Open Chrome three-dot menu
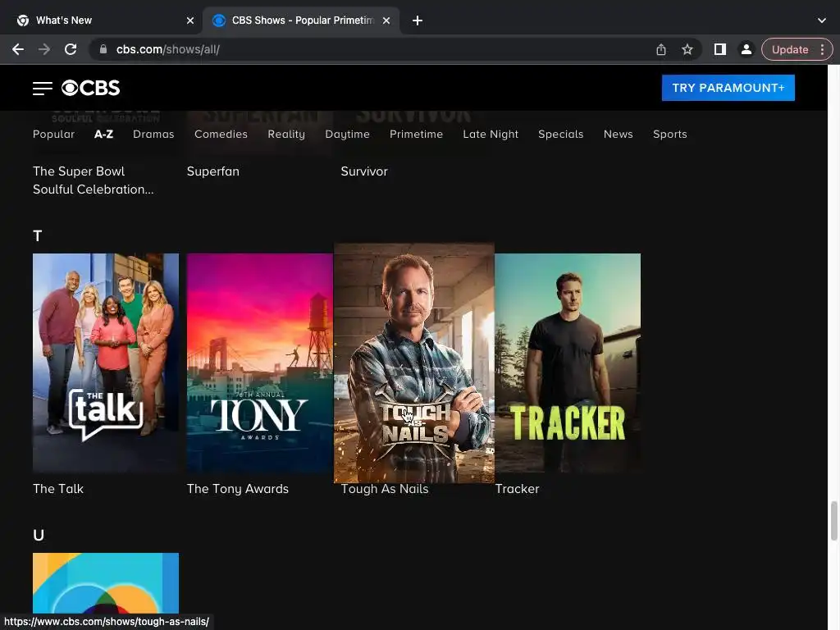840x630 pixels. (822, 49)
